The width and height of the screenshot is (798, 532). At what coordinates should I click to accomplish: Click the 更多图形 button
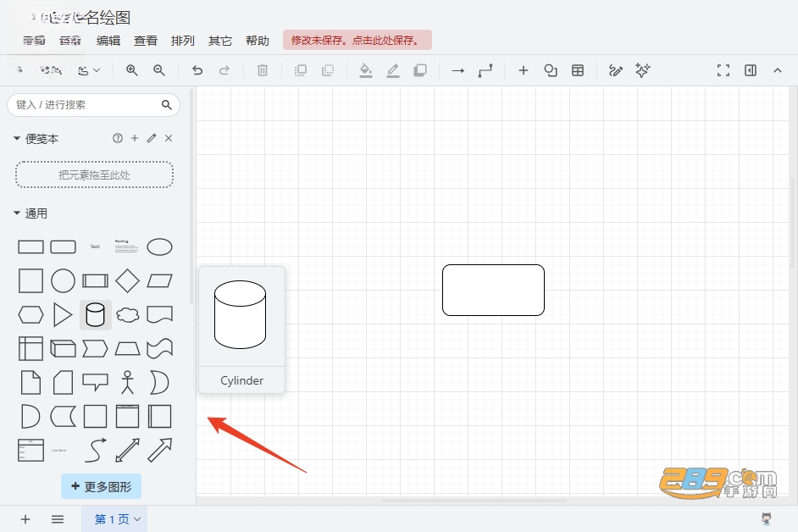pos(102,487)
